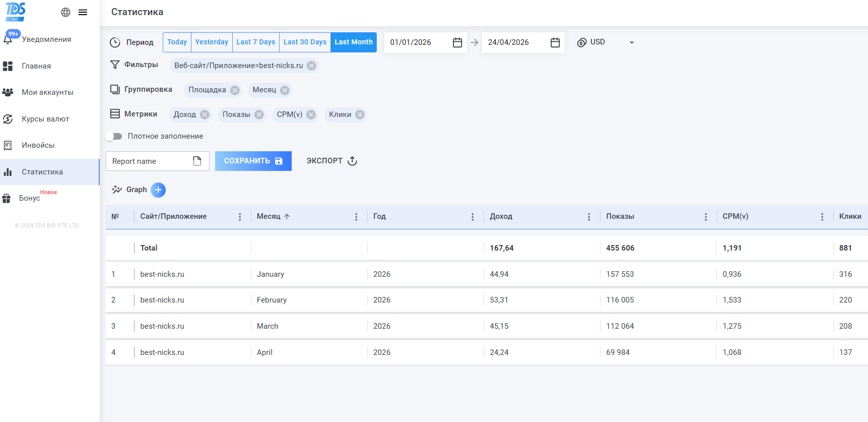The image size is (868, 422).
Task: Select Yesterday period tab
Action: (x=212, y=42)
